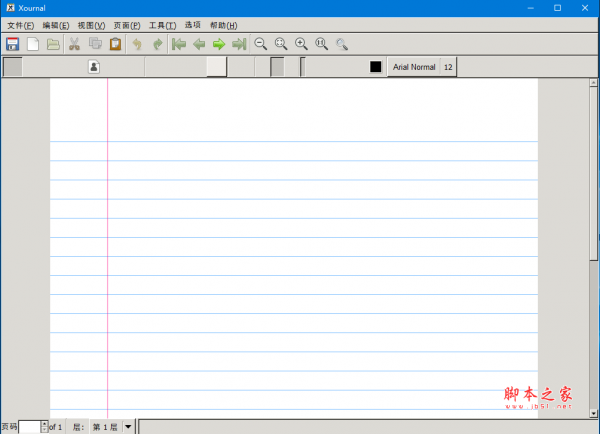
Task: Click the Save floppy disk icon
Action: (x=13, y=44)
